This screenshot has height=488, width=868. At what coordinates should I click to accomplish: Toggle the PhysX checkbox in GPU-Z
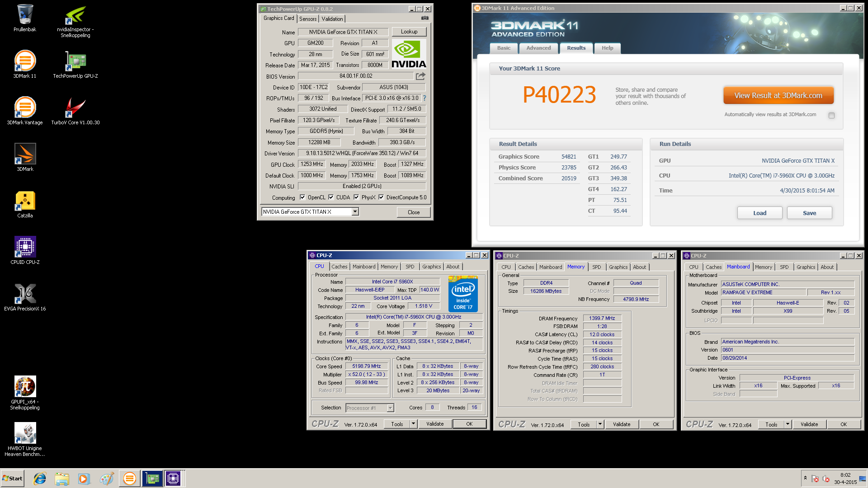click(x=356, y=197)
